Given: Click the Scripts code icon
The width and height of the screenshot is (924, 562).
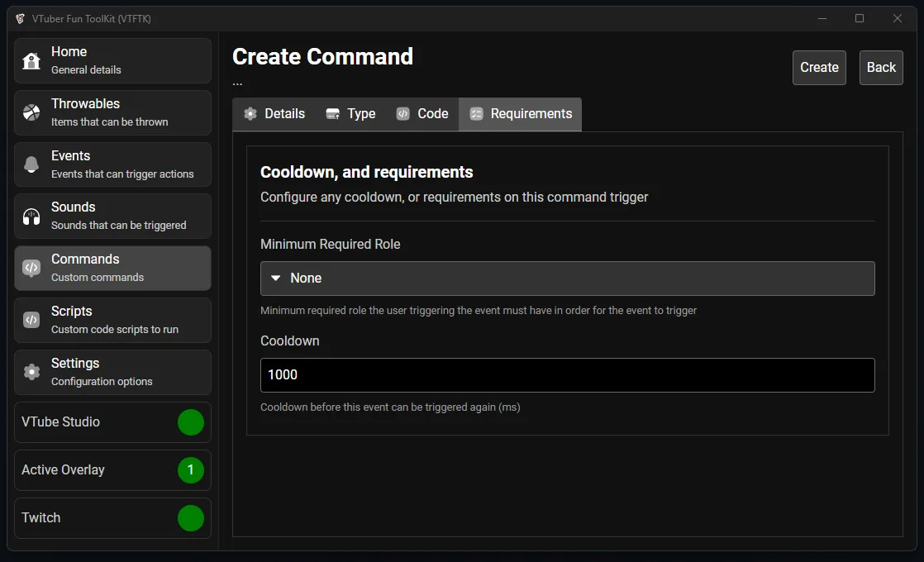Looking at the screenshot, I should click(31, 320).
